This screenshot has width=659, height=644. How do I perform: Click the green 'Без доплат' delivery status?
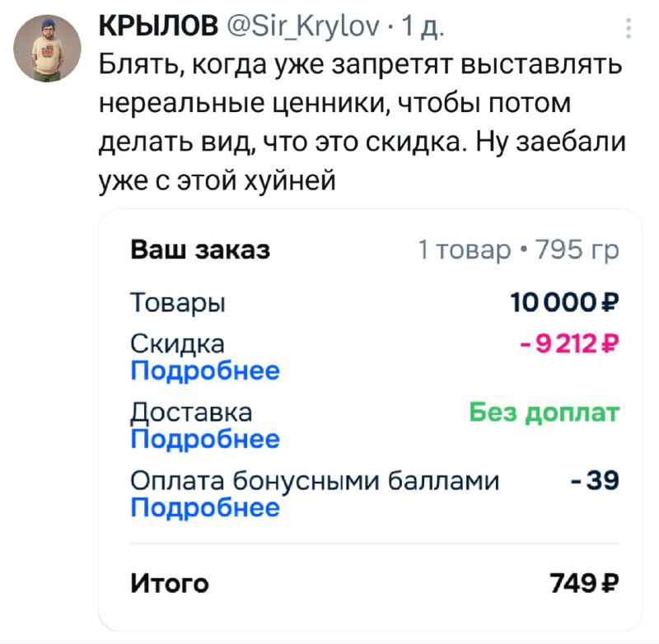(544, 412)
